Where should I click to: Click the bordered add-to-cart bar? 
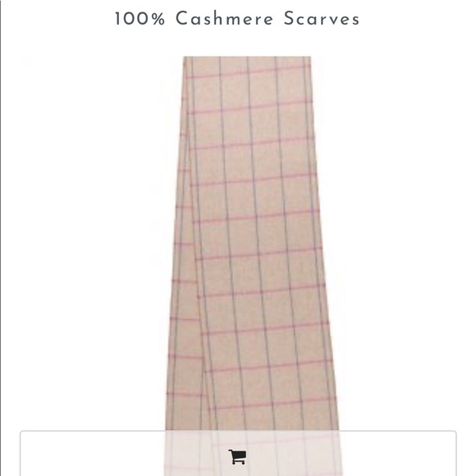[238, 453]
